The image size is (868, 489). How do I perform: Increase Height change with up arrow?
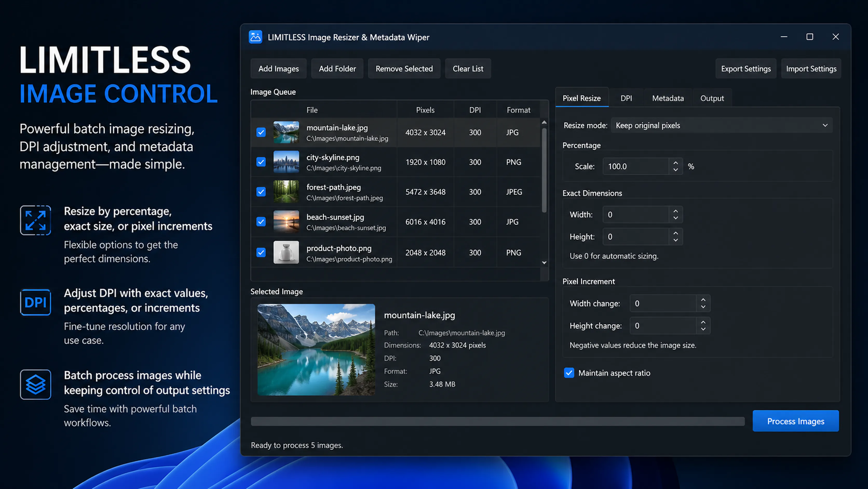point(703,322)
